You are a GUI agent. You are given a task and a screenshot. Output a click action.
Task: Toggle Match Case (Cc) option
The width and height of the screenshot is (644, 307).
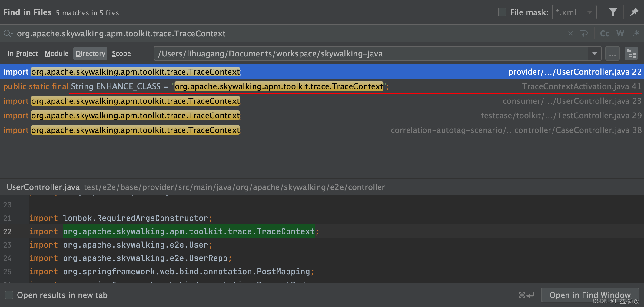(x=605, y=33)
